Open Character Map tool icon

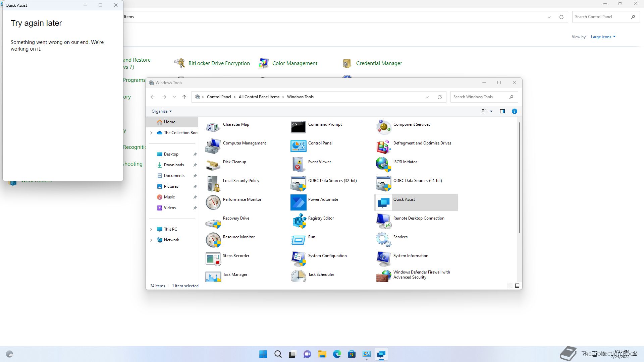pyautogui.click(x=213, y=127)
